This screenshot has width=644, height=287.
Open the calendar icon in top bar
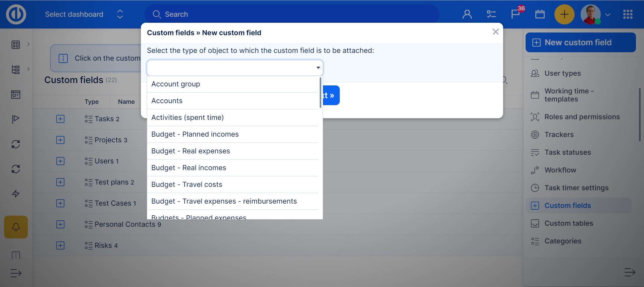point(540,14)
